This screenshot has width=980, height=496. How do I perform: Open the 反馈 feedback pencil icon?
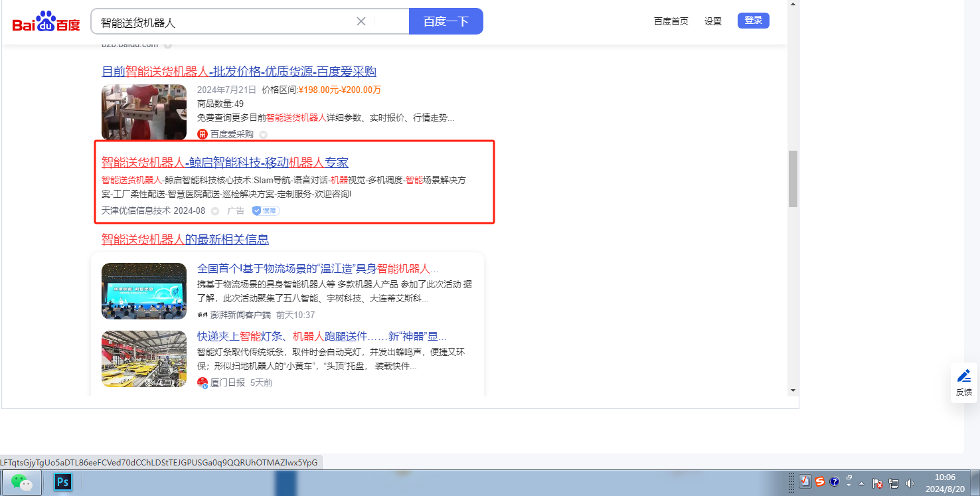click(x=964, y=376)
